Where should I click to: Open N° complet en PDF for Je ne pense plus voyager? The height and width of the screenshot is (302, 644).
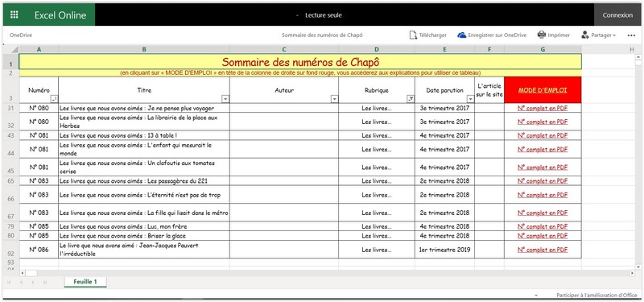coord(543,108)
